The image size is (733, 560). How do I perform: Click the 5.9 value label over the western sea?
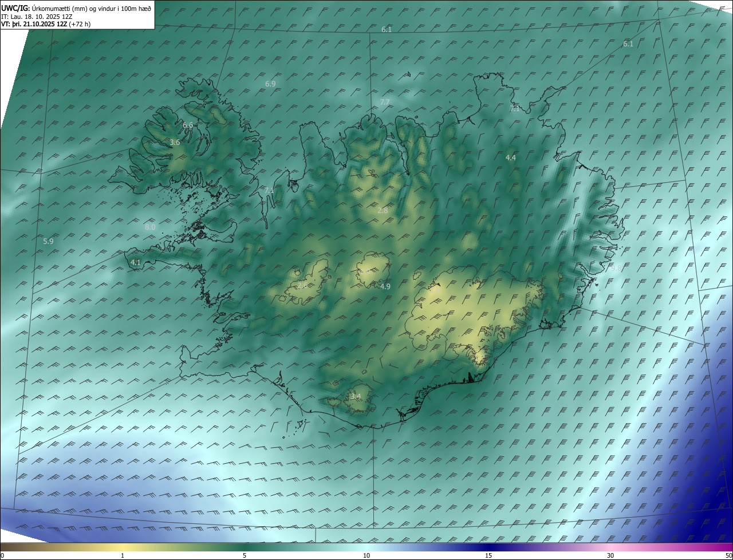(48, 242)
